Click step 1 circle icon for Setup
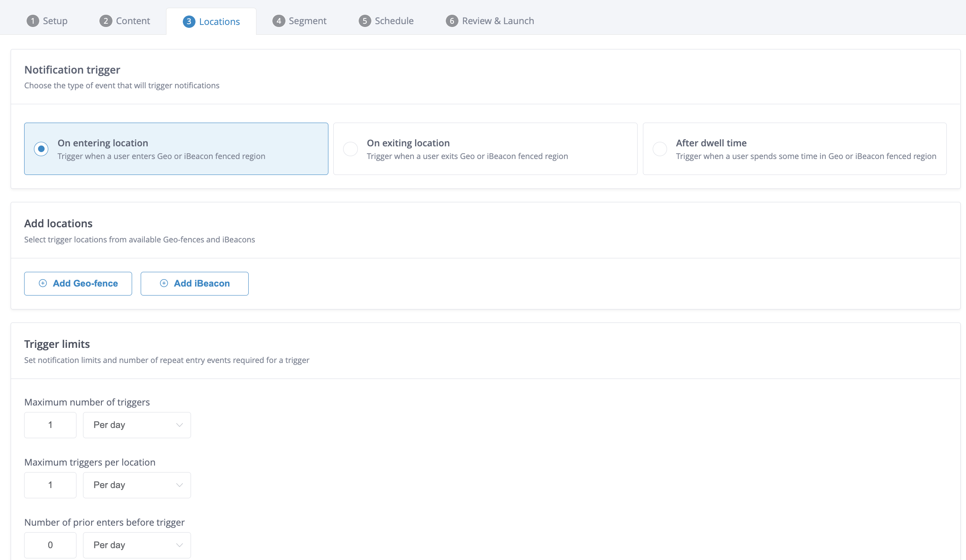The width and height of the screenshot is (966, 560). click(x=33, y=21)
